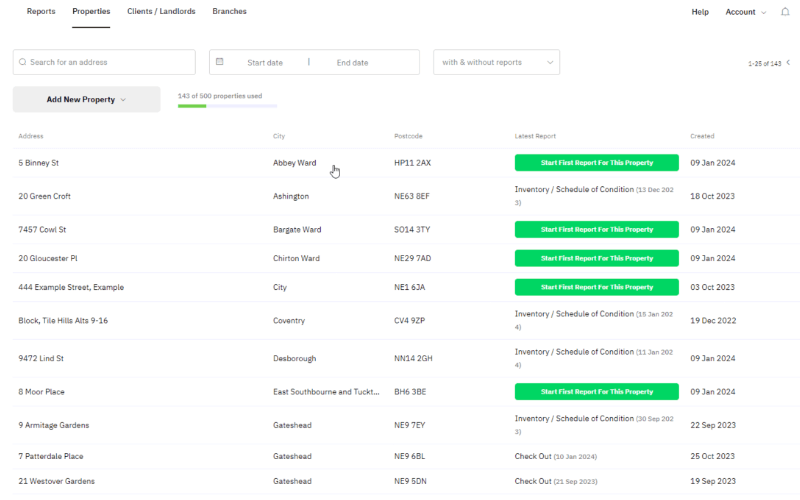This screenshot has width=800, height=500.
Task: Start first report for 5 Binney St
Action: coord(596,163)
